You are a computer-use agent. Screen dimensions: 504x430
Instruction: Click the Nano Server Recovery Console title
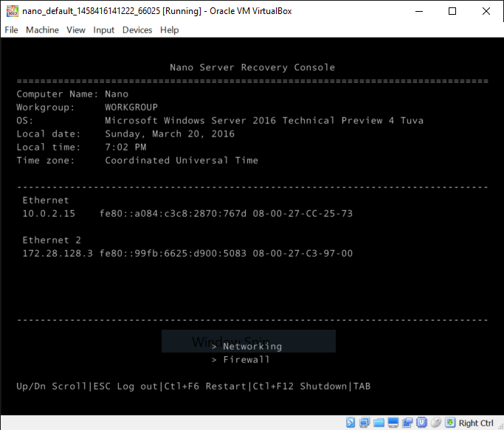click(252, 68)
